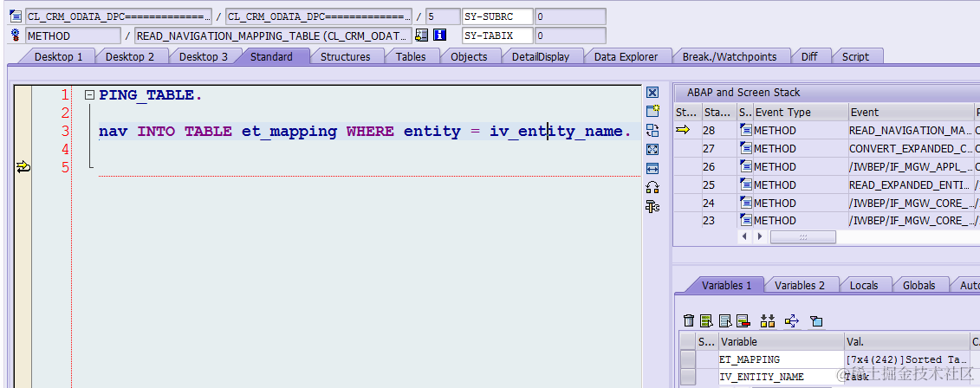Open the Break./Watchpoints tab
Screen dimensions: 980x388
coord(730,56)
